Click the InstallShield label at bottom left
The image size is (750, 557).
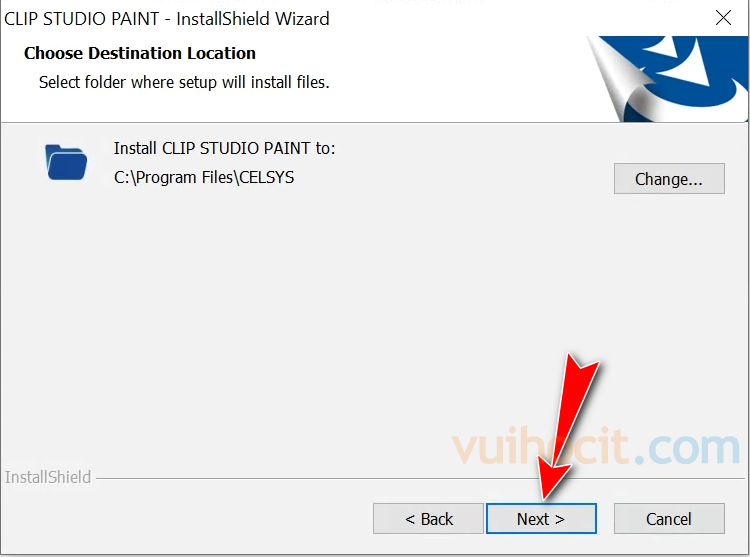click(x=48, y=477)
